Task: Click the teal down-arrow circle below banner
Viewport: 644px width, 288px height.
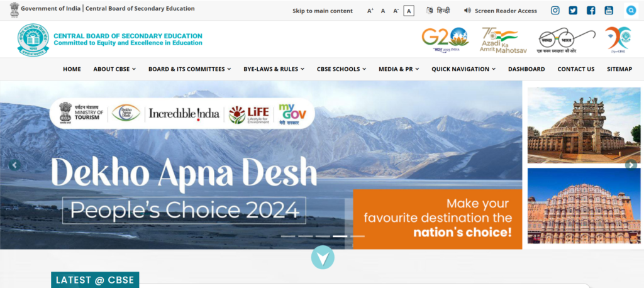Action: [x=323, y=258]
